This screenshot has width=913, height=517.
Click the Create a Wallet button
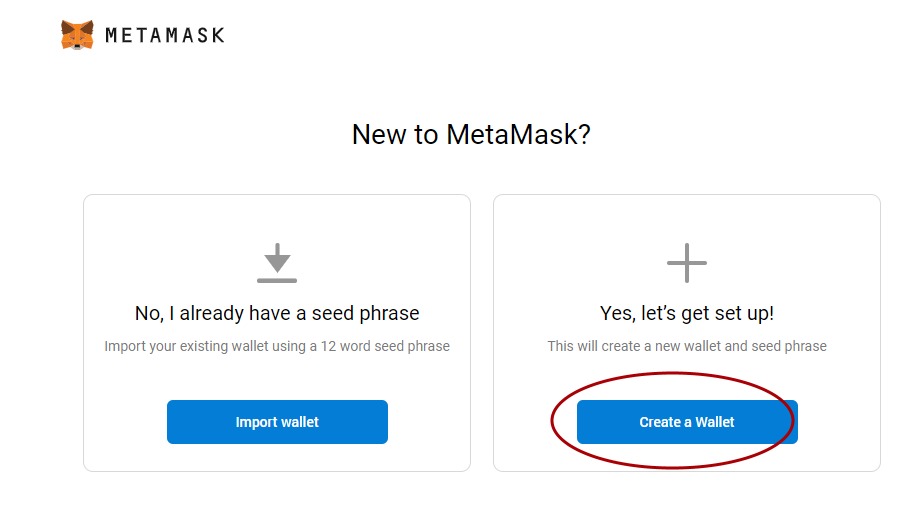pyautogui.click(x=687, y=422)
